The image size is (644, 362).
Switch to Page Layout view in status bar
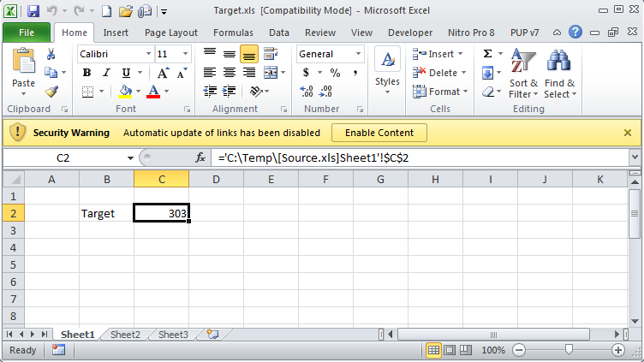click(450, 350)
